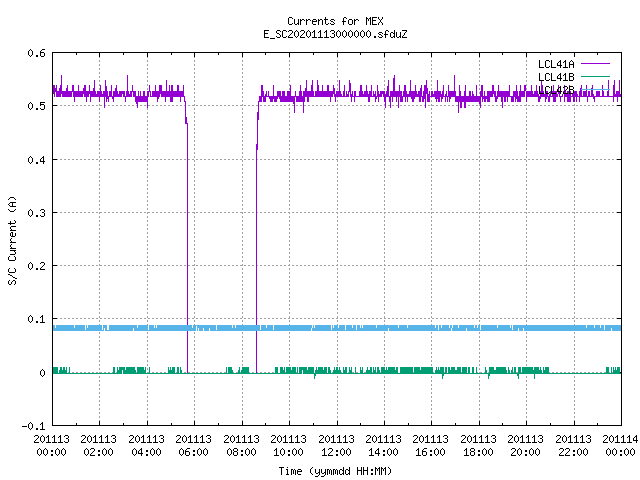Click the green LCL41B legend line sample

(595, 76)
